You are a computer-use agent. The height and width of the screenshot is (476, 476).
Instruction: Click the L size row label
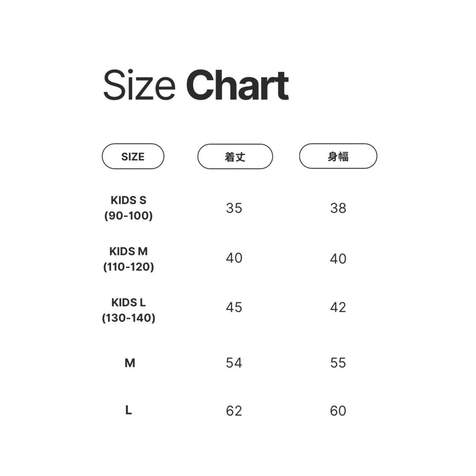[129, 410]
